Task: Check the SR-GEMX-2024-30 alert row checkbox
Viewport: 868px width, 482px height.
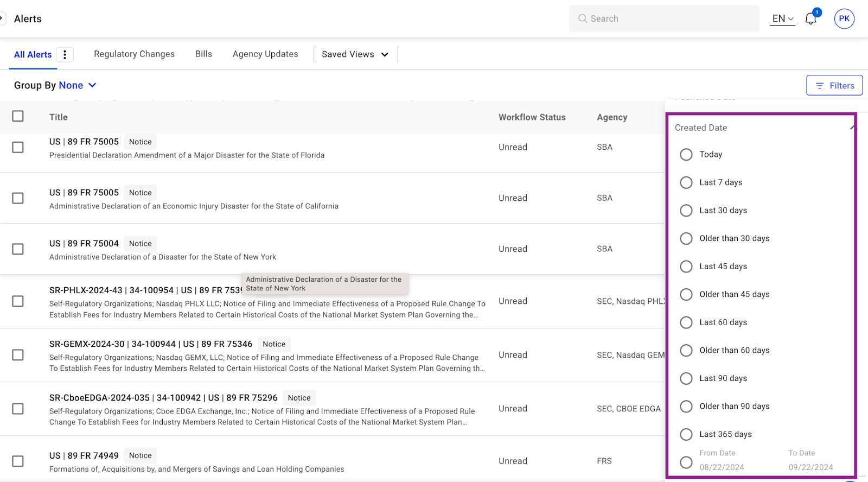Action: [x=18, y=355]
